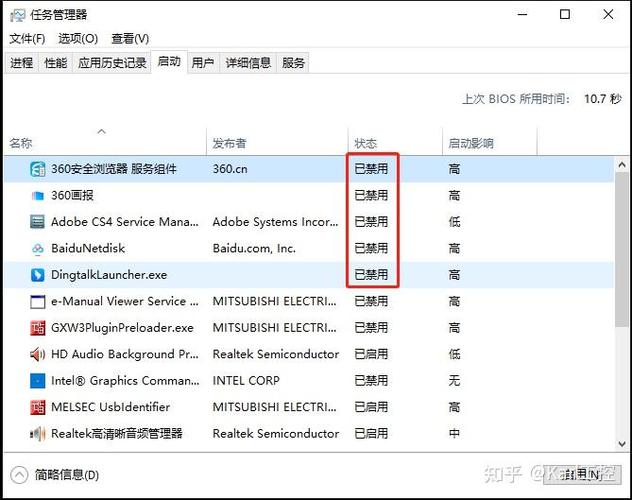632x500 pixels.
Task: Click the 10.7 秒 BIOS time value
Action: pos(603,99)
